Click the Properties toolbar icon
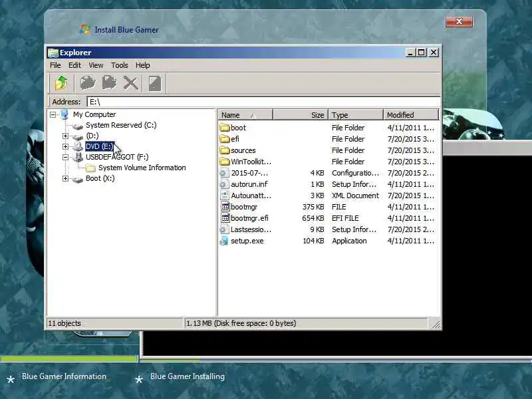Viewport: 532px width, 399px height. 155,83
